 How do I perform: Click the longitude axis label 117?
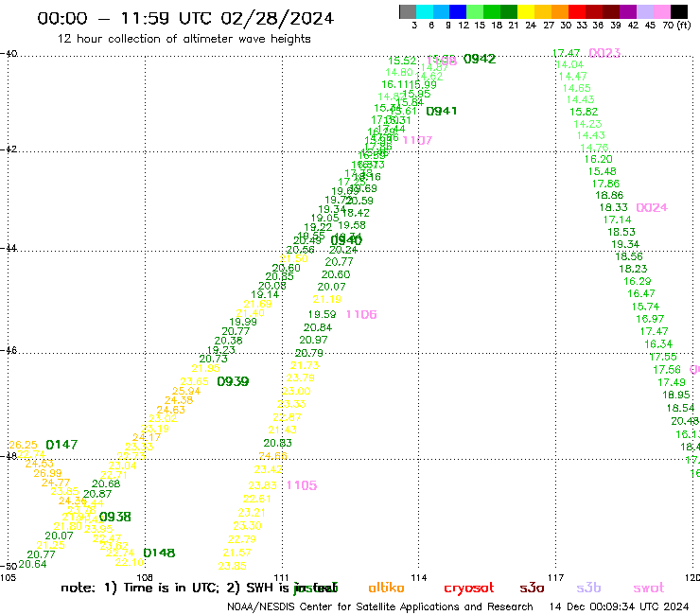tap(556, 578)
